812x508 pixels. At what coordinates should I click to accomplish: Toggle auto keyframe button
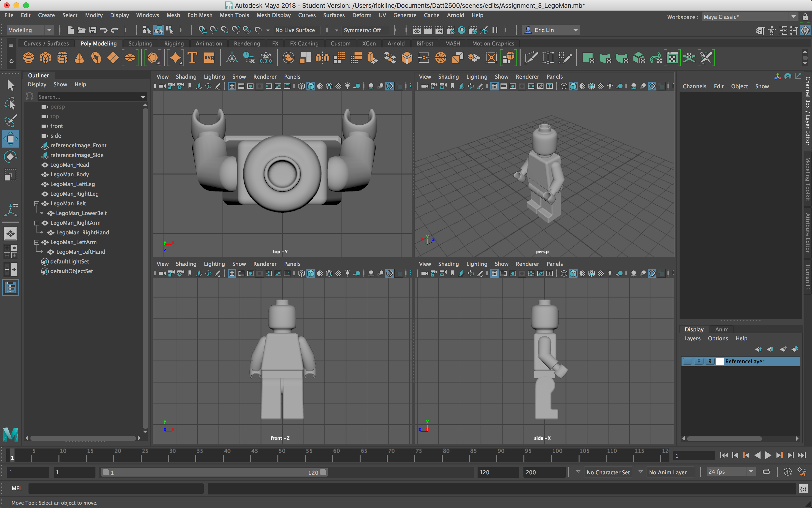tap(788, 472)
